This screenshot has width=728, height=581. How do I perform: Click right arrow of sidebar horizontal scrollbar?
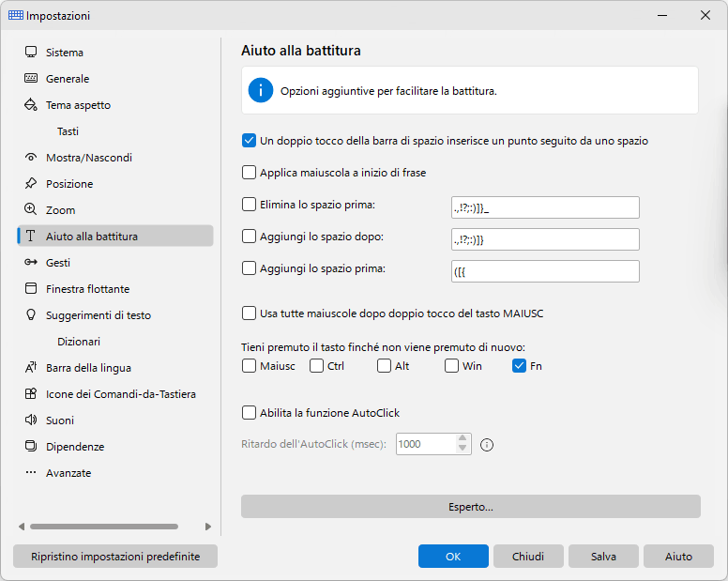208,527
